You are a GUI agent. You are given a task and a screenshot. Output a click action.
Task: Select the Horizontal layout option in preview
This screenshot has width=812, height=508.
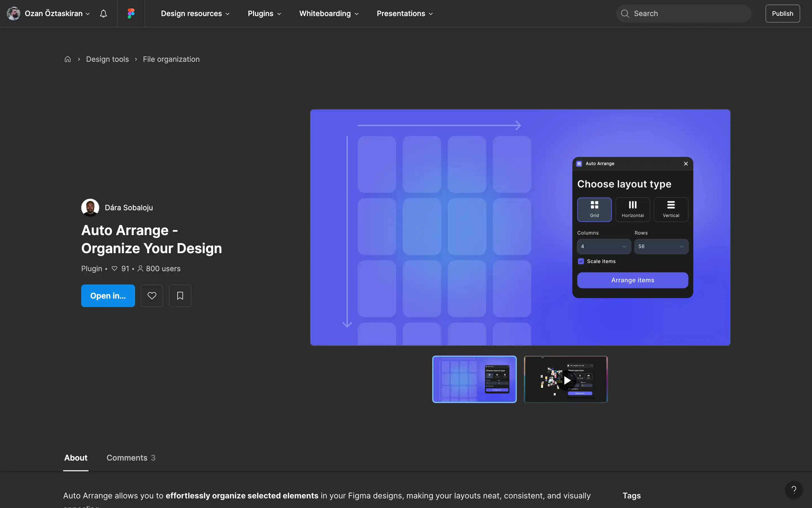[x=632, y=209]
